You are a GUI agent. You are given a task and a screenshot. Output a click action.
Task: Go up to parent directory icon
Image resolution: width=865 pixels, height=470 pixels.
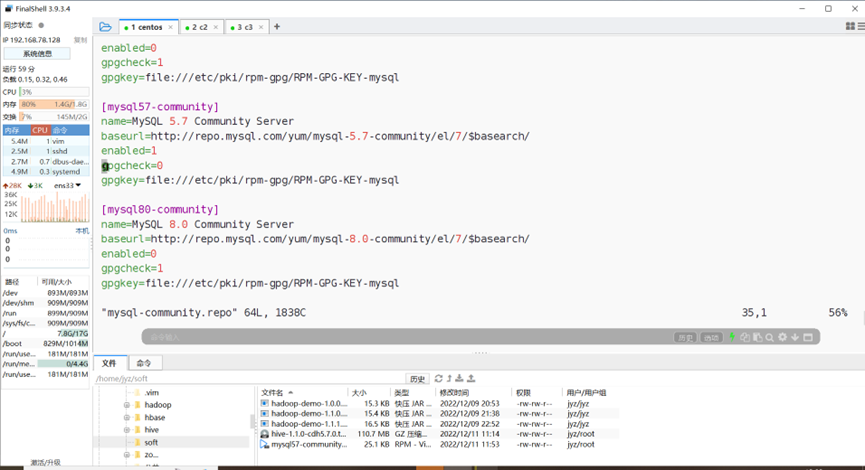pos(449,378)
